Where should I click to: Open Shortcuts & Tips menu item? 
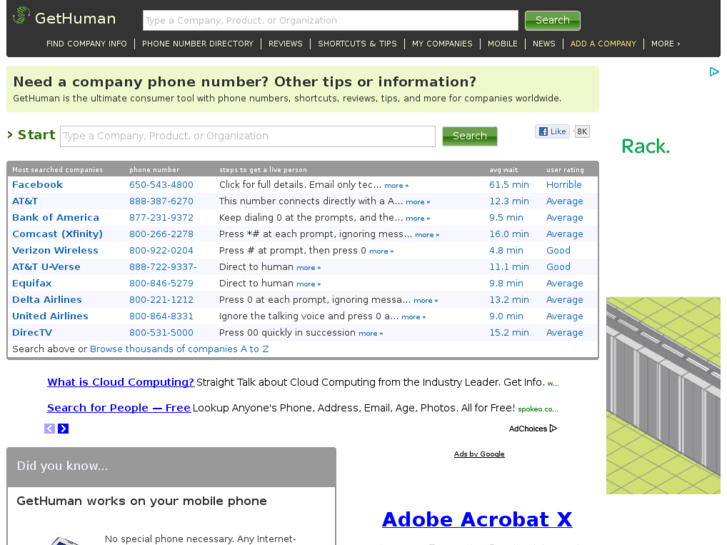pyautogui.click(x=357, y=44)
